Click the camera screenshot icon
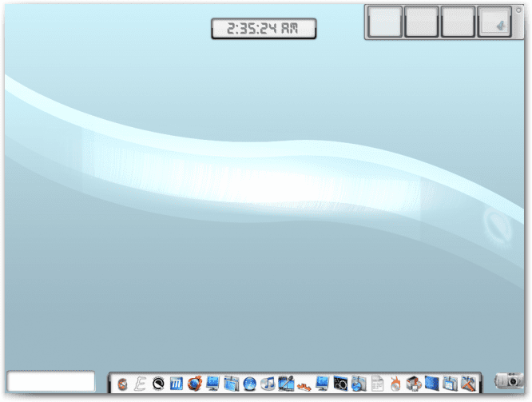This screenshot has height=402, width=532. (507, 382)
